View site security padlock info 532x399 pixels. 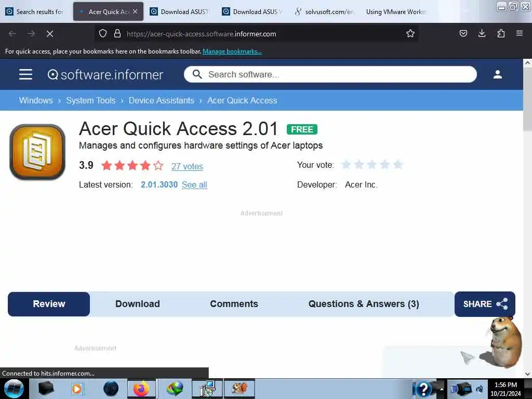[x=117, y=34]
